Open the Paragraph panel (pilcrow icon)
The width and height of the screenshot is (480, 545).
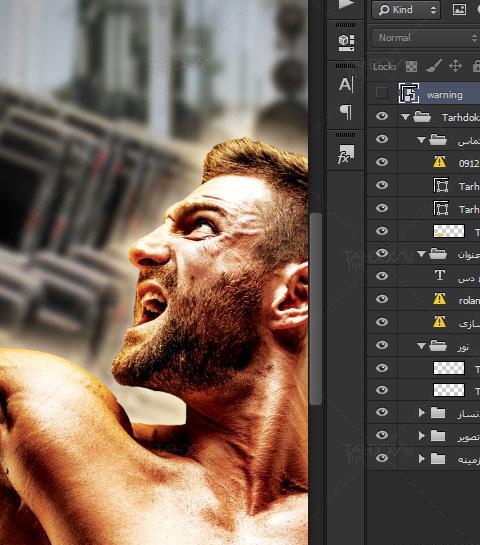[x=346, y=112]
